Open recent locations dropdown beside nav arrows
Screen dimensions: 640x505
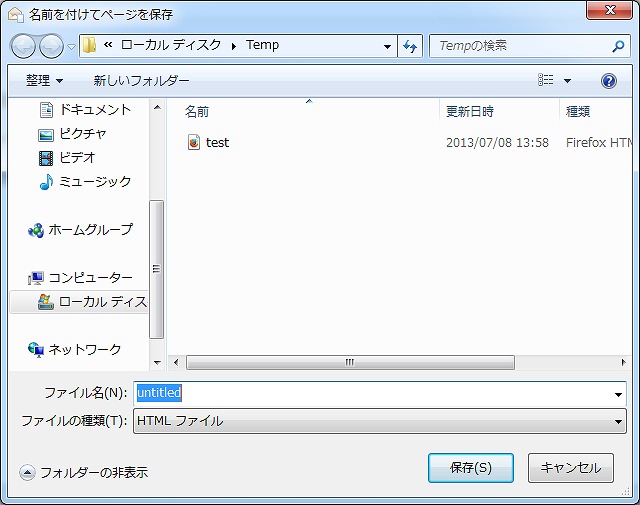71,47
